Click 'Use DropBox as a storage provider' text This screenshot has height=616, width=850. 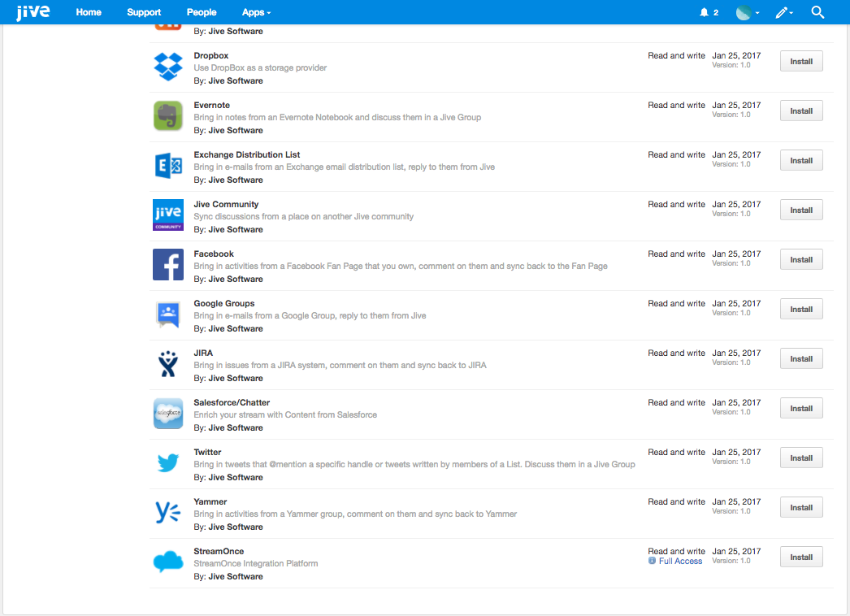tap(260, 67)
